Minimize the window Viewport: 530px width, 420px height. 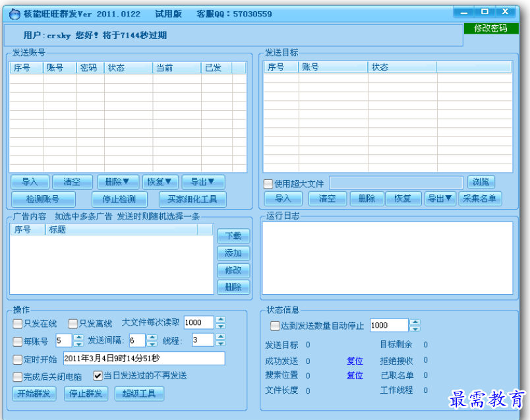464,12
